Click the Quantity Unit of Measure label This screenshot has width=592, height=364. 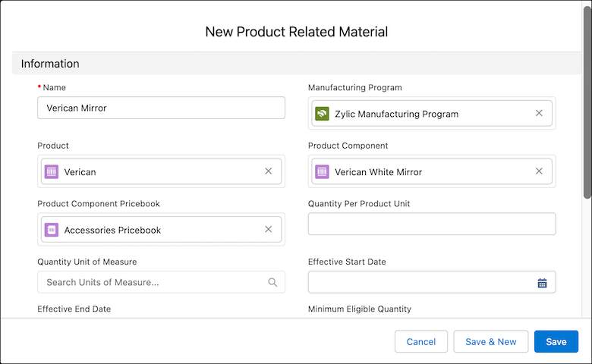coord(87,262)
